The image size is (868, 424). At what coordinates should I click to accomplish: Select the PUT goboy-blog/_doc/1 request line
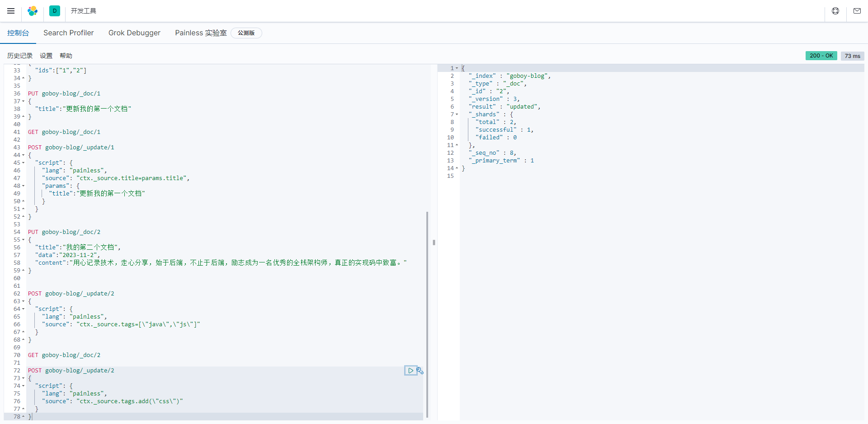[x=64, y=94]
